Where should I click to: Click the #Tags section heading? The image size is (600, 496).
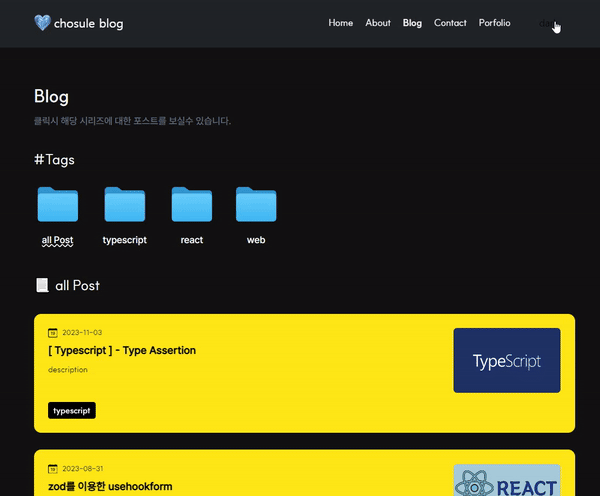(x=54, y=160)
